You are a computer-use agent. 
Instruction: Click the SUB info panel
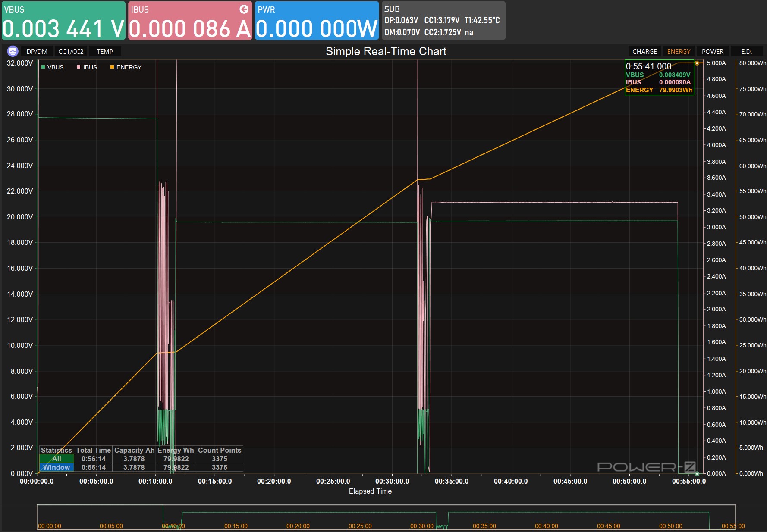443,21
